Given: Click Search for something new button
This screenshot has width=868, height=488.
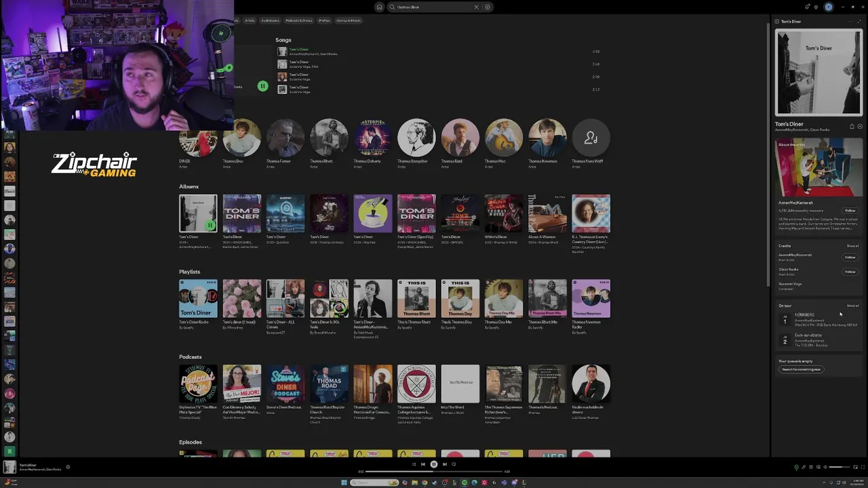Looking at the screenshot, I should [x=801, y=369].
